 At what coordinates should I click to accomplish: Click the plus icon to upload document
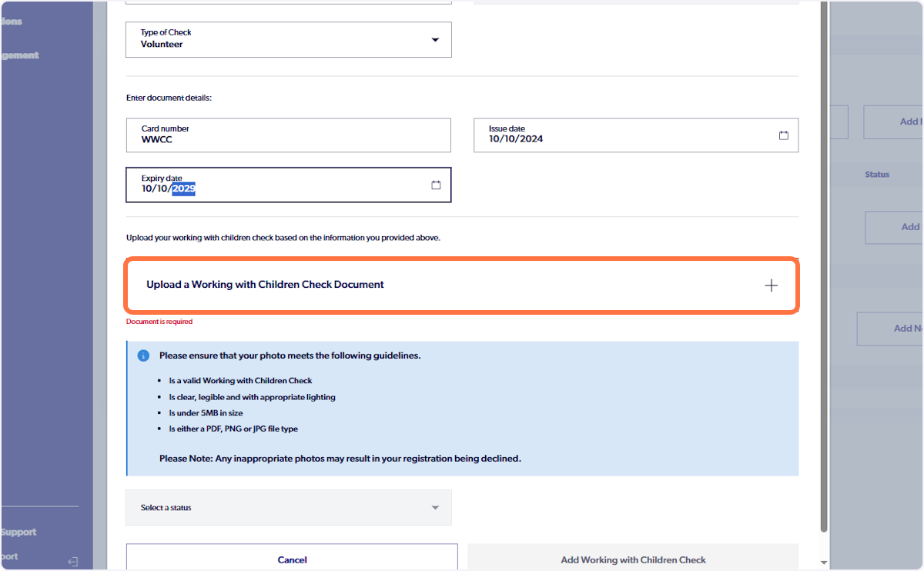click(771, 285)
